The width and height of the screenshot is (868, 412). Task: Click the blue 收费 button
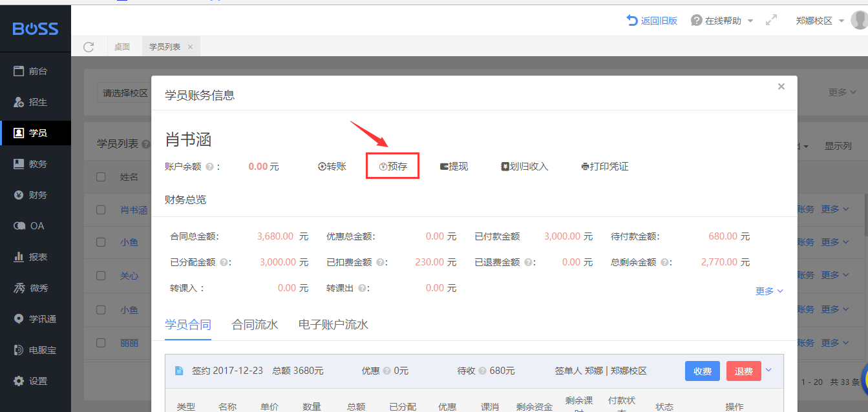click(x=703, y=371)
